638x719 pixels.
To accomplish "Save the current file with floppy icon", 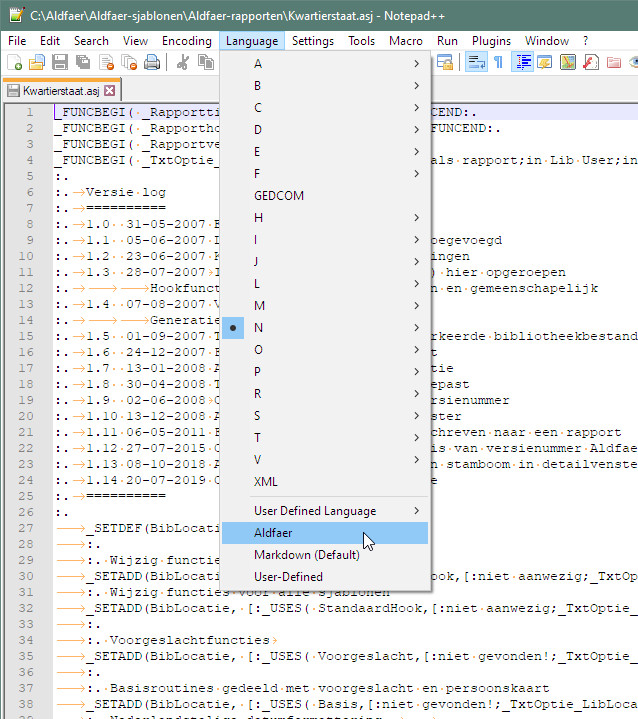I will click(x=60, y=62).
